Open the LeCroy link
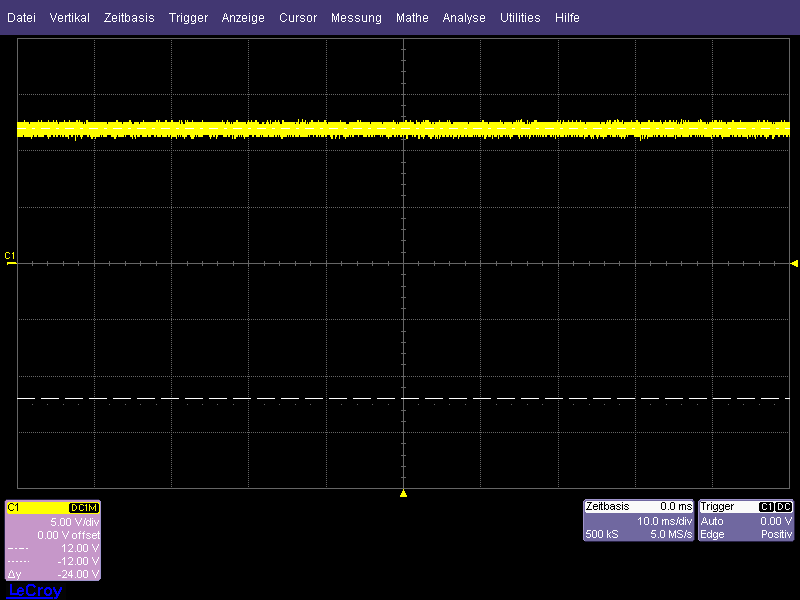800x600 pixels. pos(35,590)
